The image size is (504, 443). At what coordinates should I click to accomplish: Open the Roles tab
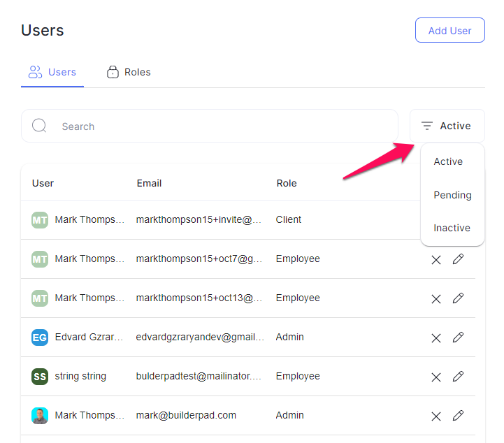click(x=129, y=72)
